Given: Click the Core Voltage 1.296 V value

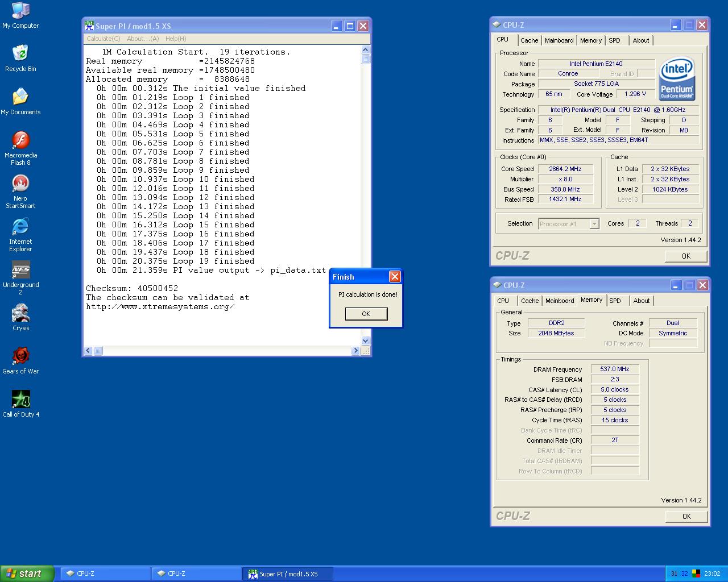Looking at the screenshot, I should (635, 94).
